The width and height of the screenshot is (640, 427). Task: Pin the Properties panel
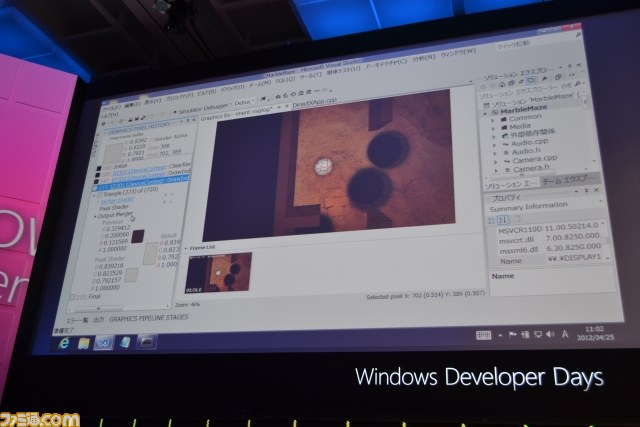587,190
